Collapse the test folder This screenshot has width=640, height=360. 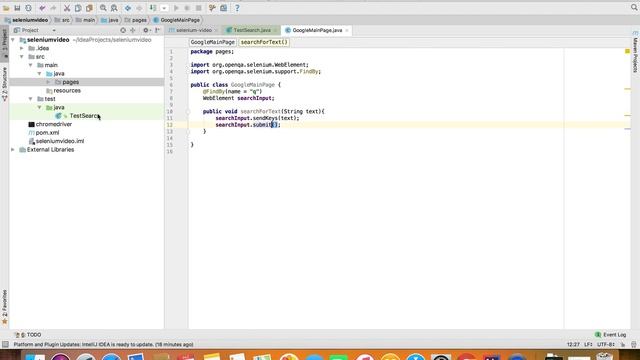(31, 99)
